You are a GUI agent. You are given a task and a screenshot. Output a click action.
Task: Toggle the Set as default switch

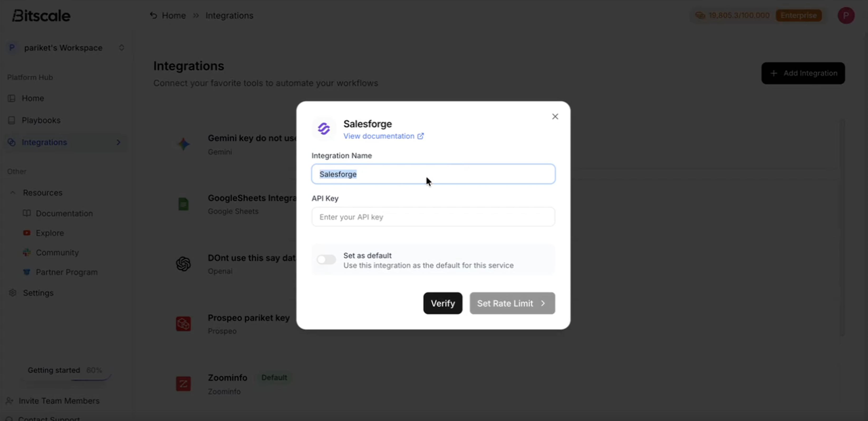(326, 259)
